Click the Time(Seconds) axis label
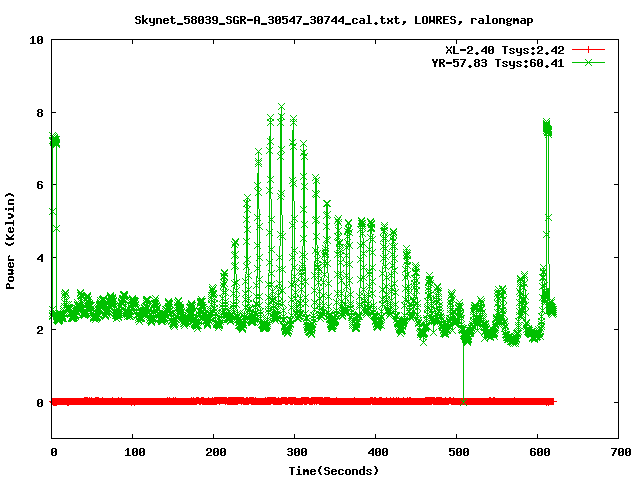Screen dimensions: 640x480 point(334,471)
